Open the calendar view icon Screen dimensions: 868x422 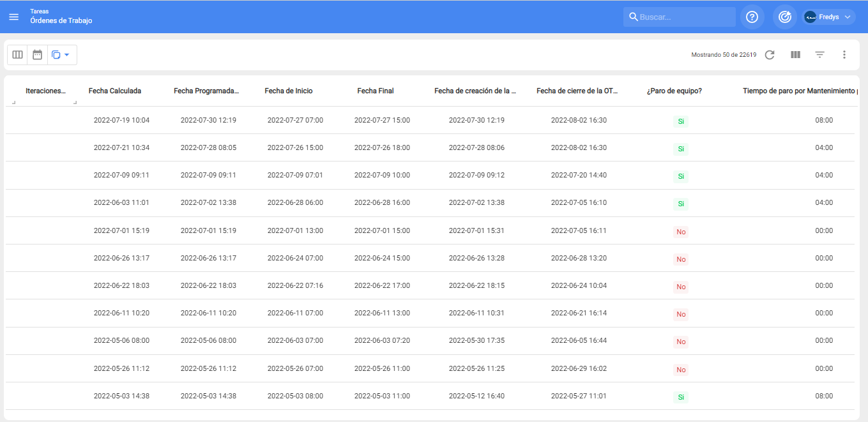point(38,55)
